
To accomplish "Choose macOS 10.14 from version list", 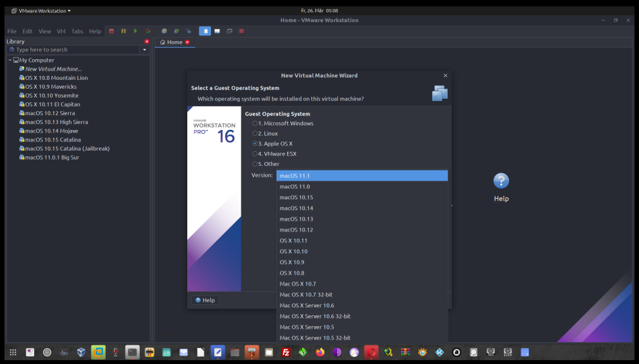I will (x=362, y=208).
